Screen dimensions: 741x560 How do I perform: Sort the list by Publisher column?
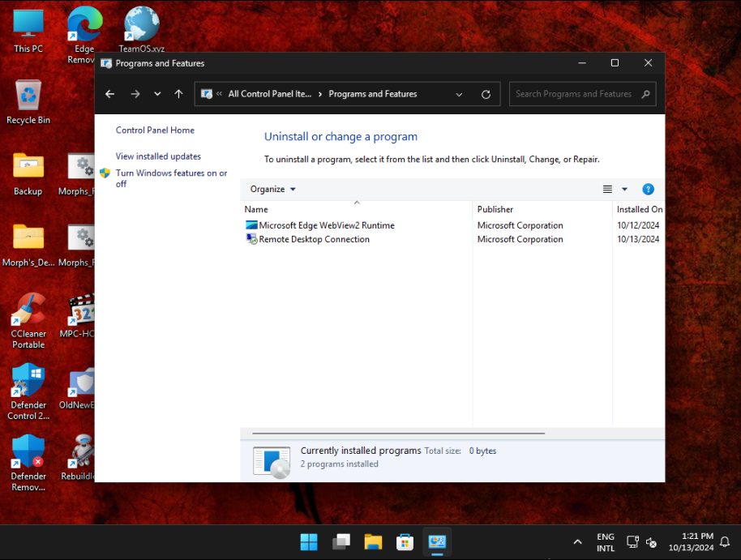click(x=495, y=209)
